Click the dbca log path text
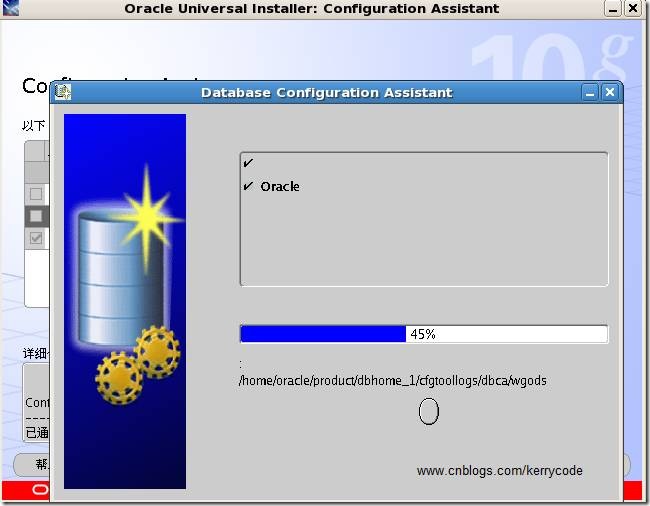Screen dimensions: 650x506 pyautogui.click(x=393, y=380)
